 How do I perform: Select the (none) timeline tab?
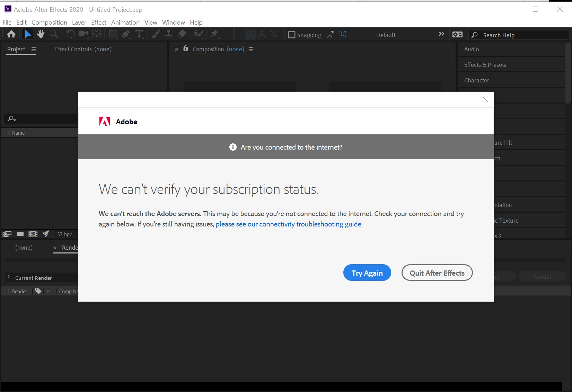pos(24,248)
